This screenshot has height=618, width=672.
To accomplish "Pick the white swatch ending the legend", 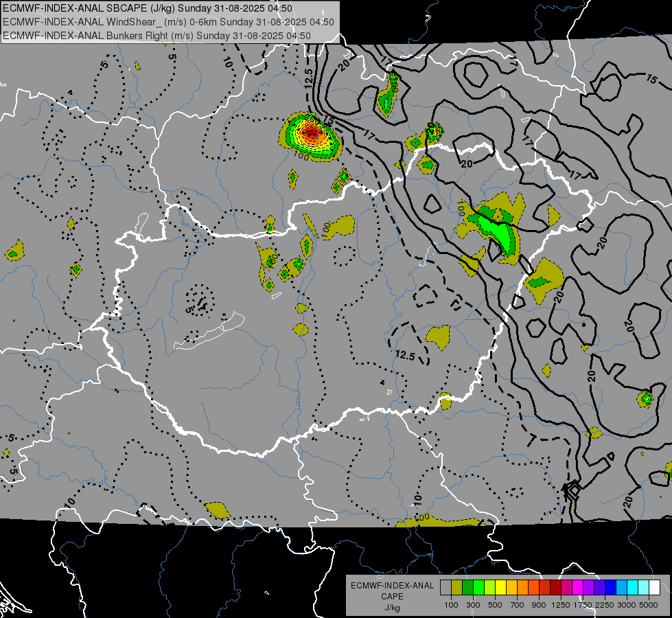I will (654, 588).
